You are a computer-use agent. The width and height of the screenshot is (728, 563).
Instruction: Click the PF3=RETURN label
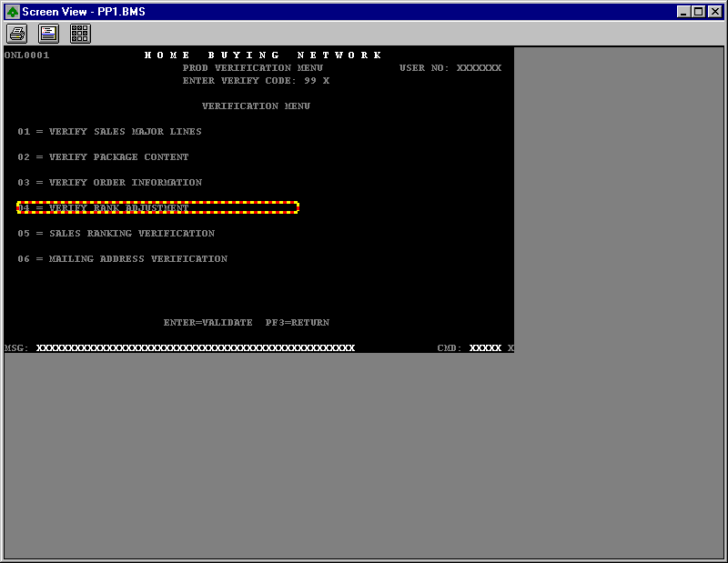coord(298,323)
